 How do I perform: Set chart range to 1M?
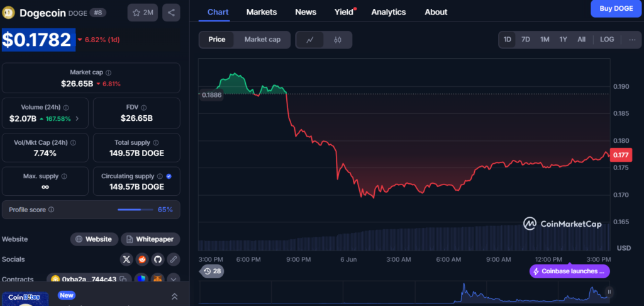click(545, 40)
